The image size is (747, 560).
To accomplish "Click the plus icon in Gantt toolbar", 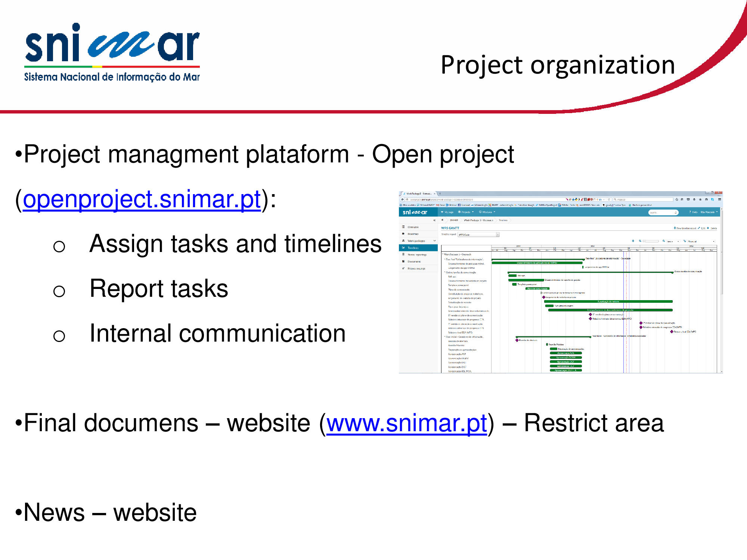I will 633,241.
